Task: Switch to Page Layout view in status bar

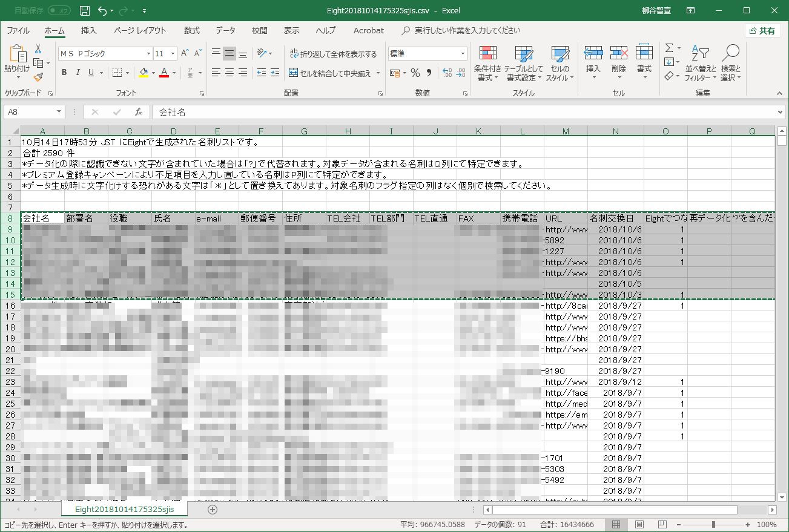Action: [639, 525]
